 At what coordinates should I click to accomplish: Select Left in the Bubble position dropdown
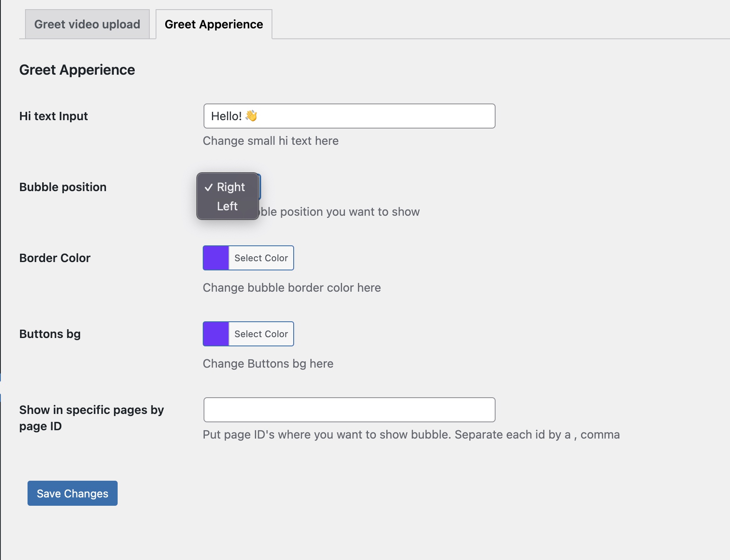[x=227, y=206]
